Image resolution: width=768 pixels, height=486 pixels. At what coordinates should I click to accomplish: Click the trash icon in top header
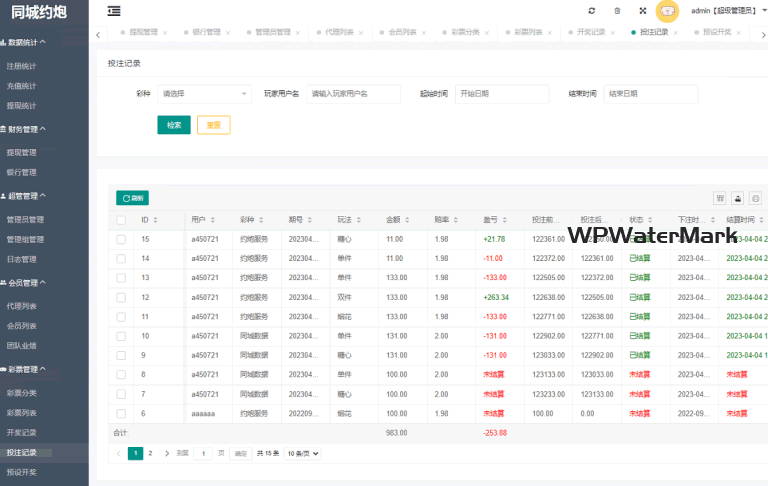617,11
